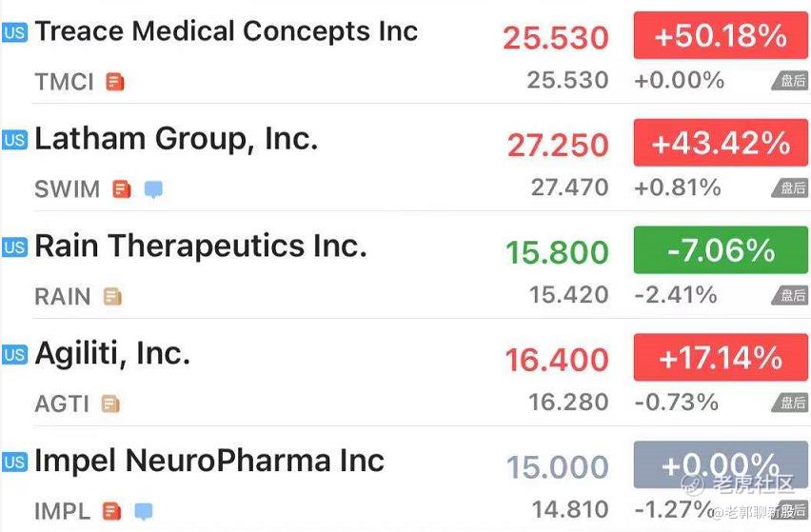The width and height of the screenshot is (811, 532).
Task: Click US market badge for Rain Therapeutics
Action: point(14,247)
